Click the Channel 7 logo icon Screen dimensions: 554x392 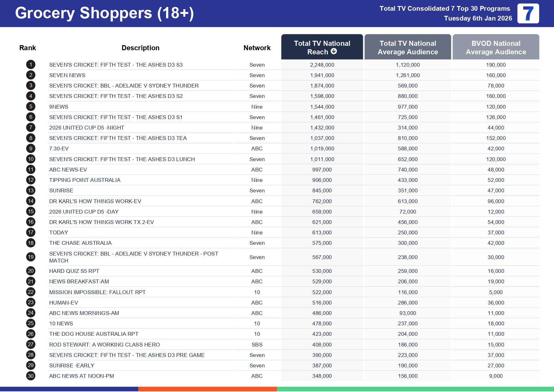click(x=528, y=14)
